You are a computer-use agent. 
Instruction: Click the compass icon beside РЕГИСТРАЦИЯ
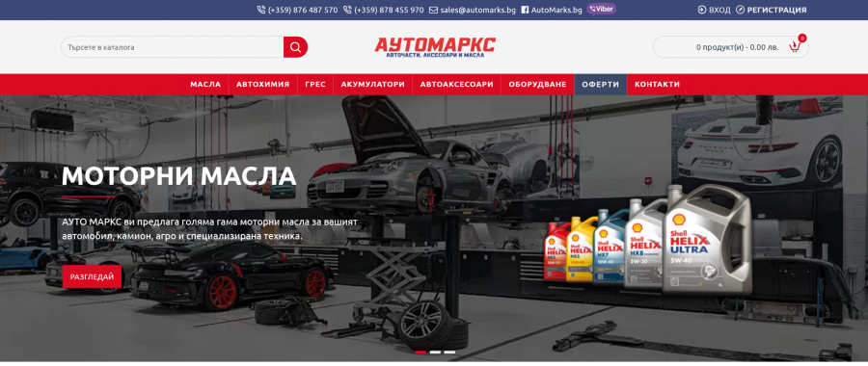click(740, 10)
